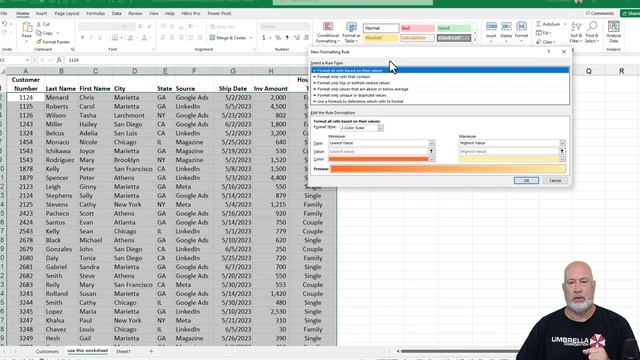
Task: Click the fx Insert Function icon
Action: pos(59,60)
